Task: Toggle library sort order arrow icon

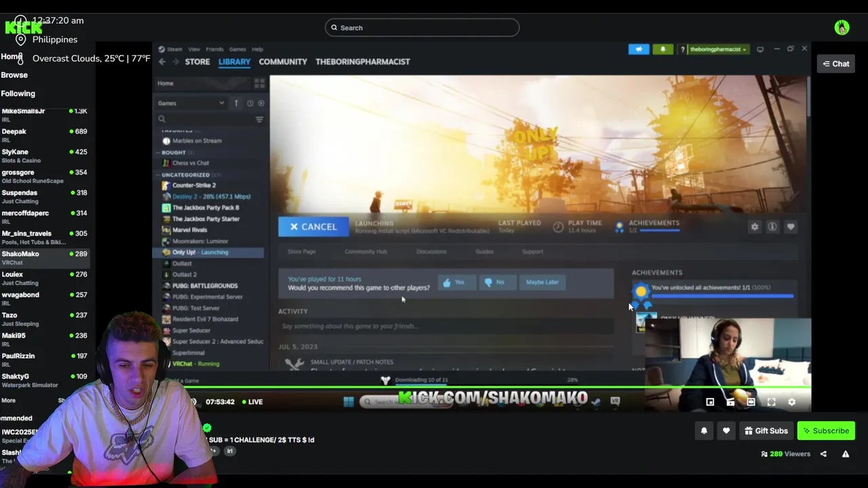Action: [x=236, y=103]
